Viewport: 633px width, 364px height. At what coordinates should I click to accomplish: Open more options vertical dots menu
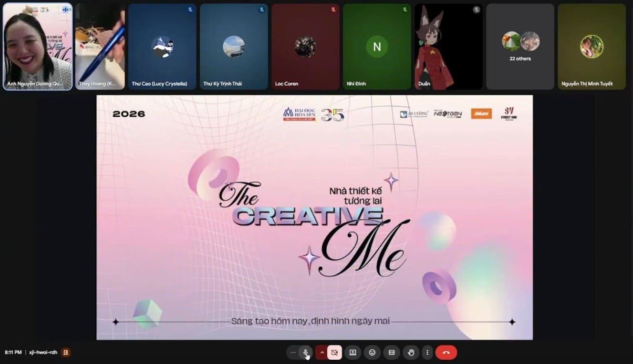click(x=427, y=353)
